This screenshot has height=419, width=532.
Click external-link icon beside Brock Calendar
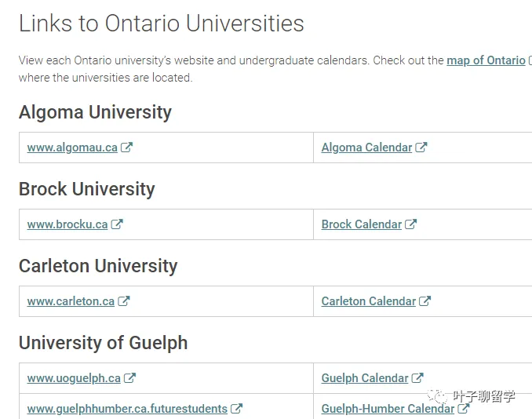411,224
